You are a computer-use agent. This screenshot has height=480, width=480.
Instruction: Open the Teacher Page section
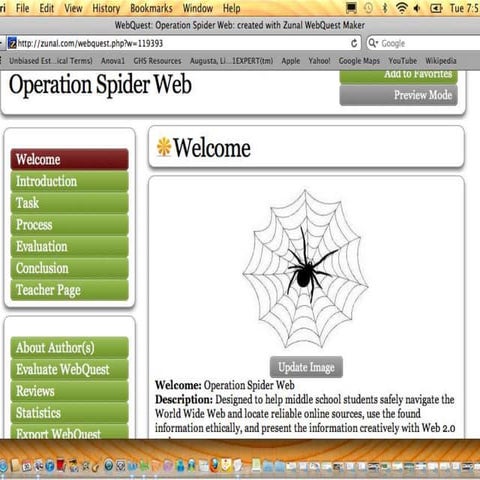(x=69, y=290)
